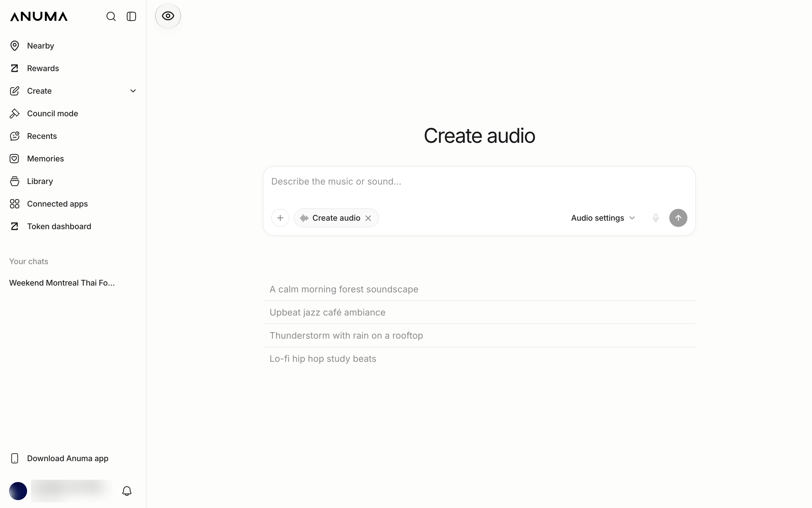812x508 pixels.
Task: Toggle the eye visibility button
Action: point(168,16)
